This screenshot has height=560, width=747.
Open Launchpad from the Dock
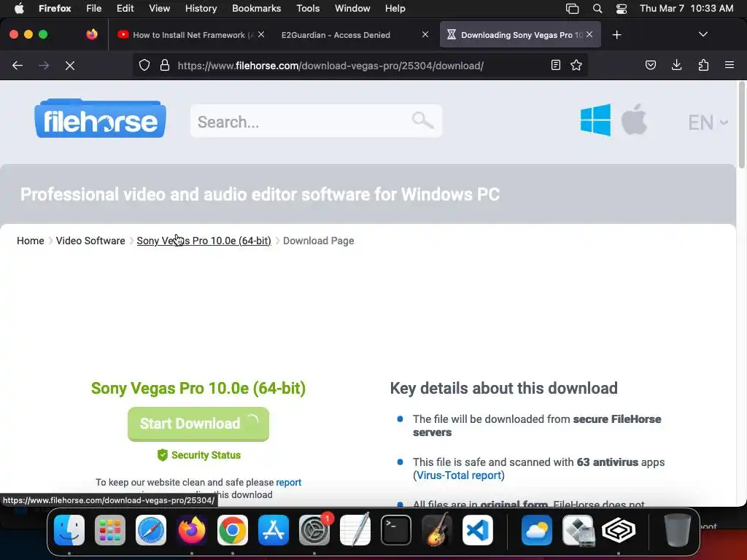[x=110, y=530]
